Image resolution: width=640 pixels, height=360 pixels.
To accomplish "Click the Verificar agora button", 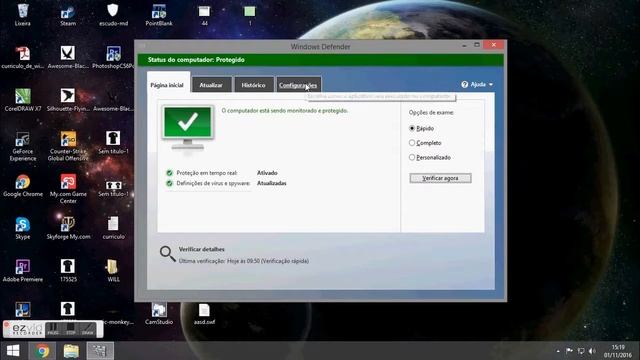I will tap(440, 178).
